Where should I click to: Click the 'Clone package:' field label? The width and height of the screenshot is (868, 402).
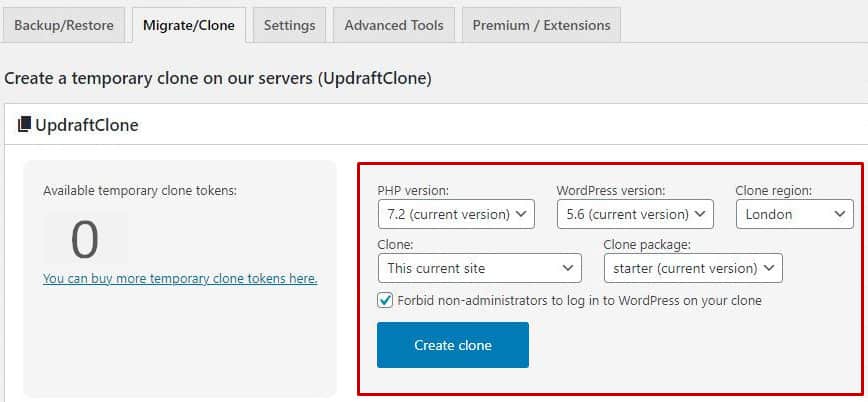(x=647, y=245)
